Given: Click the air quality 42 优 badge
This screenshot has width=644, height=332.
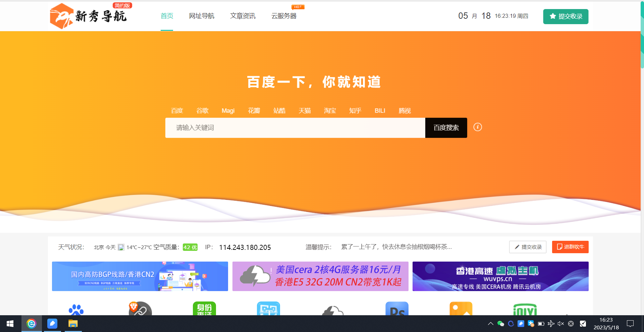Looking at the screenshot, I should [190, 247].
